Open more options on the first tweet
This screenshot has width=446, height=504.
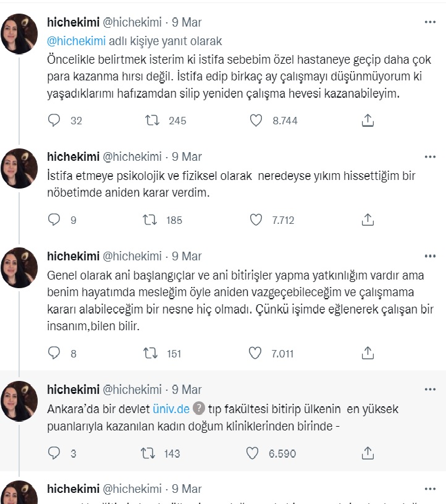pyautogui.click(x=430, y=23)
